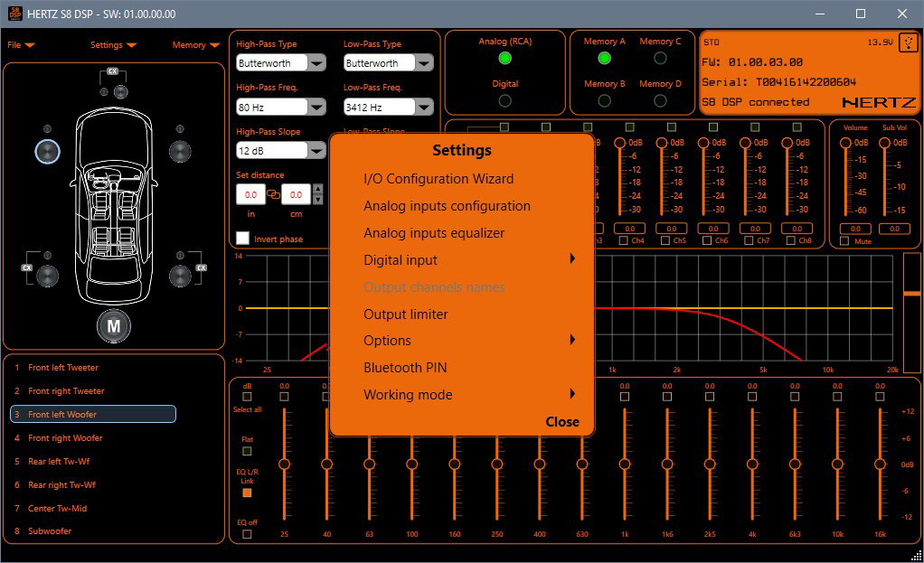Close the Settings popup menu

point(562,422)
